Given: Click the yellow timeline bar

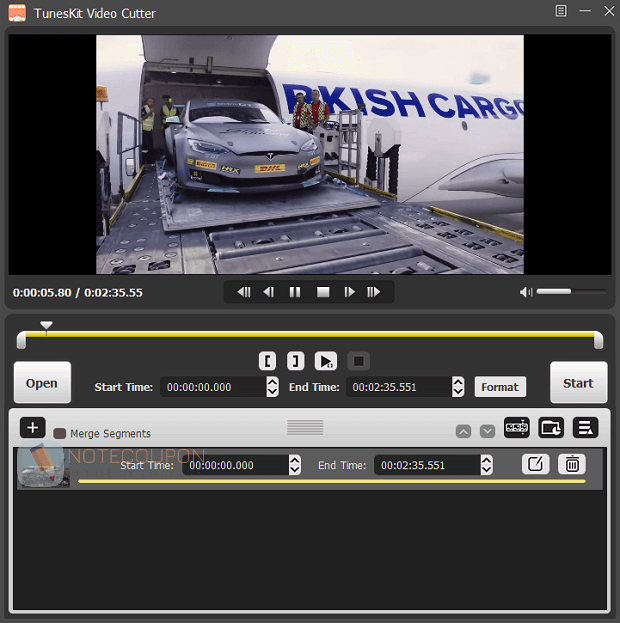Looking at the screenshot, I should (310, 334).
